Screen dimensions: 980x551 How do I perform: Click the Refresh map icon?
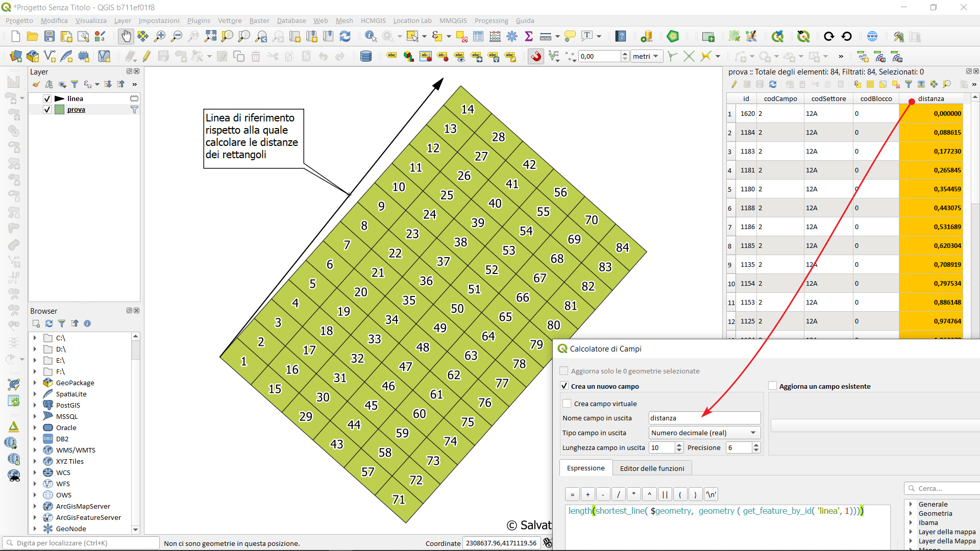[345, 36]
